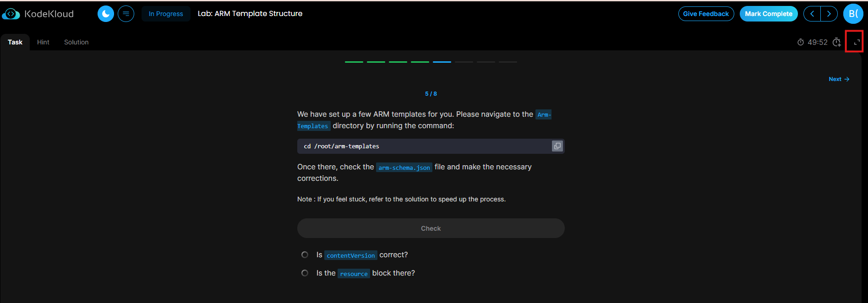This screenshot has width=868, height=303.
Task: Click the Mark Complete button
Action: coord(769,14)
